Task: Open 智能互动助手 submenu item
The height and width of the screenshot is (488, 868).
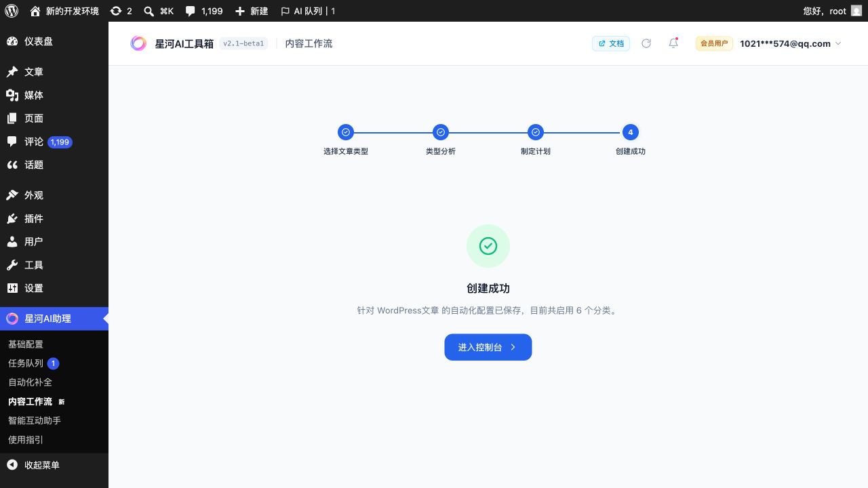Action: click(x=35, y=420)
